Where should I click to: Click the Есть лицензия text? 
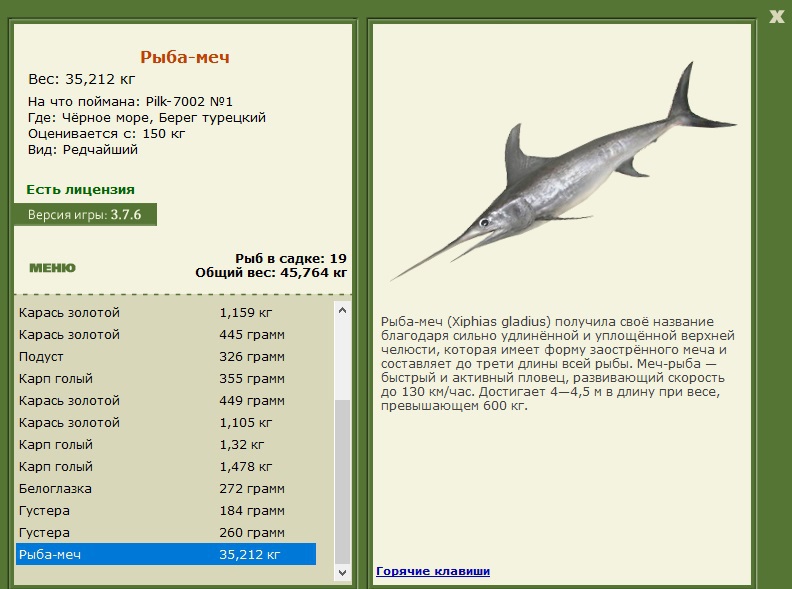click(80, 189)
